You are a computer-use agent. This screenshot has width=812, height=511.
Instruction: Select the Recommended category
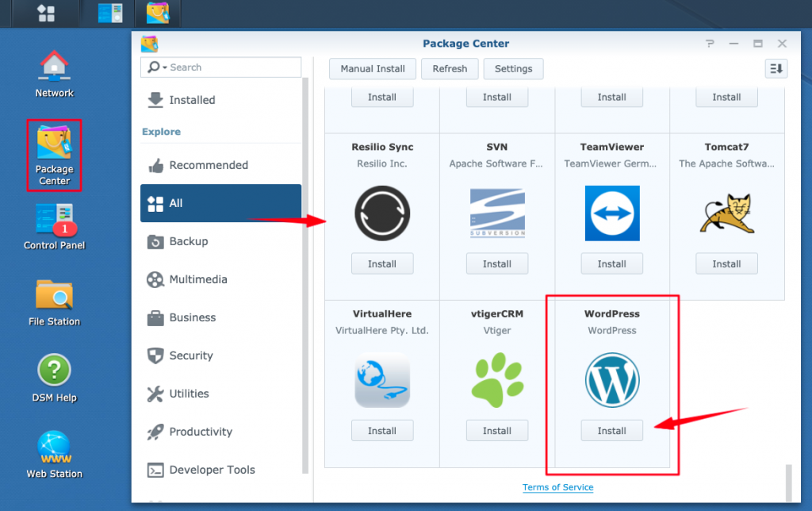[220, 165]
